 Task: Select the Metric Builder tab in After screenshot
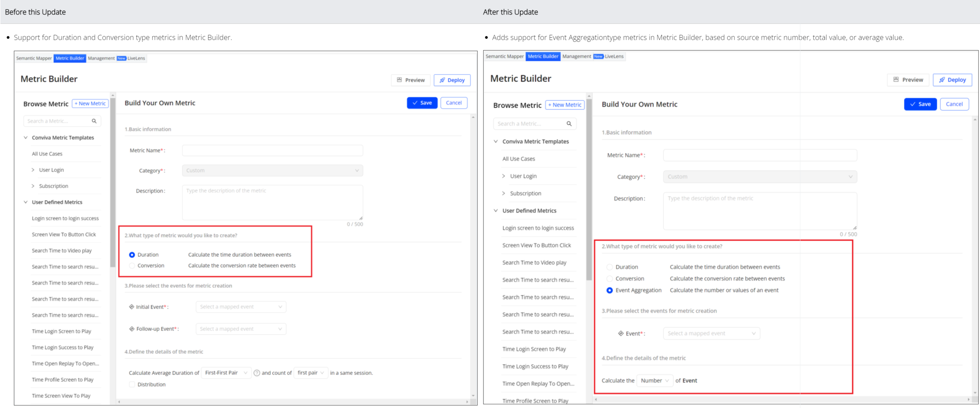coord(543,56)
